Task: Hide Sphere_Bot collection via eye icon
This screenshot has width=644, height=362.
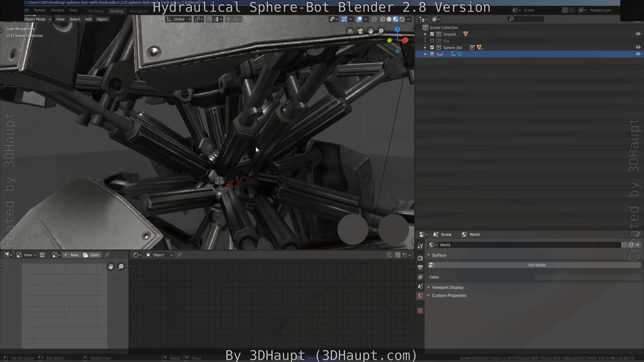Action: click(x=638, y=47)
